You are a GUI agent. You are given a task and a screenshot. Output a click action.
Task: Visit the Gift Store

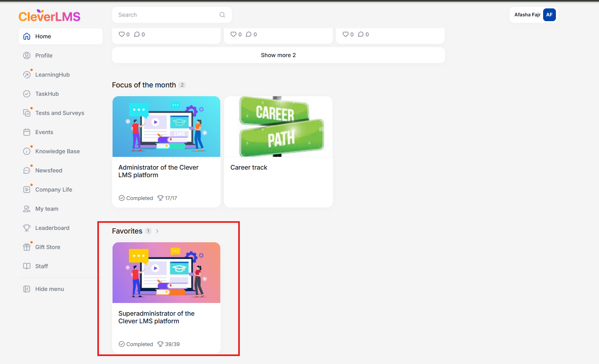tap(61, 247)
